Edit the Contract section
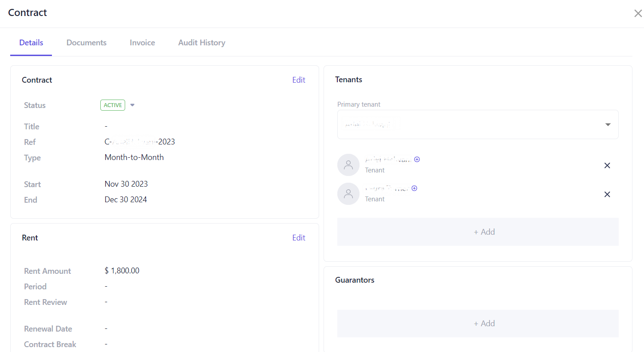 pyautogui.click(x=299, y=80)
